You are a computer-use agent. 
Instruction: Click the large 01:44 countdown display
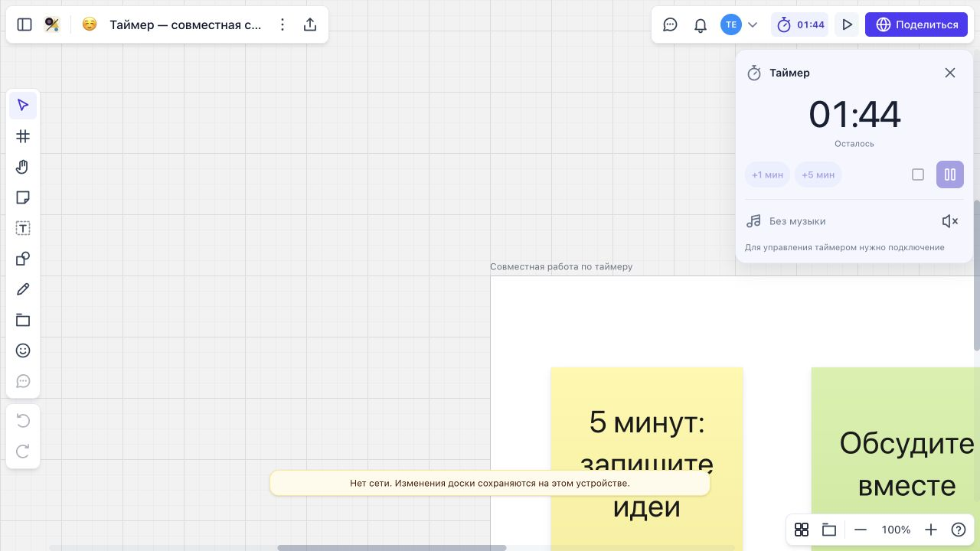(x=854, y=115)
